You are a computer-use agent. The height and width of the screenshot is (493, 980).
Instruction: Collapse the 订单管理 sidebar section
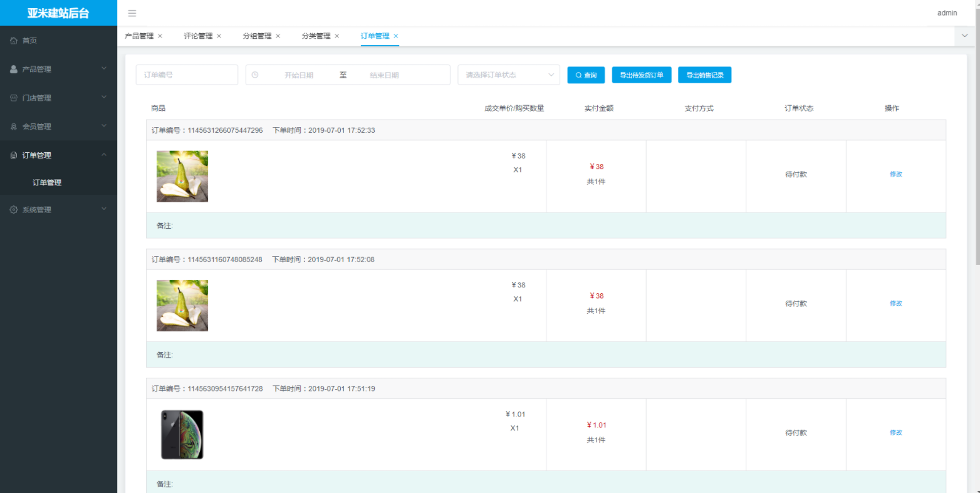tap(58, 155)
